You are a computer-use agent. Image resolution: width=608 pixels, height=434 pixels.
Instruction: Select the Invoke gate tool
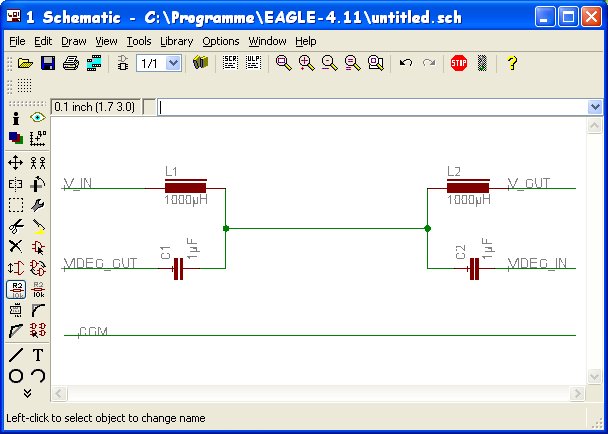click(38, 330)
